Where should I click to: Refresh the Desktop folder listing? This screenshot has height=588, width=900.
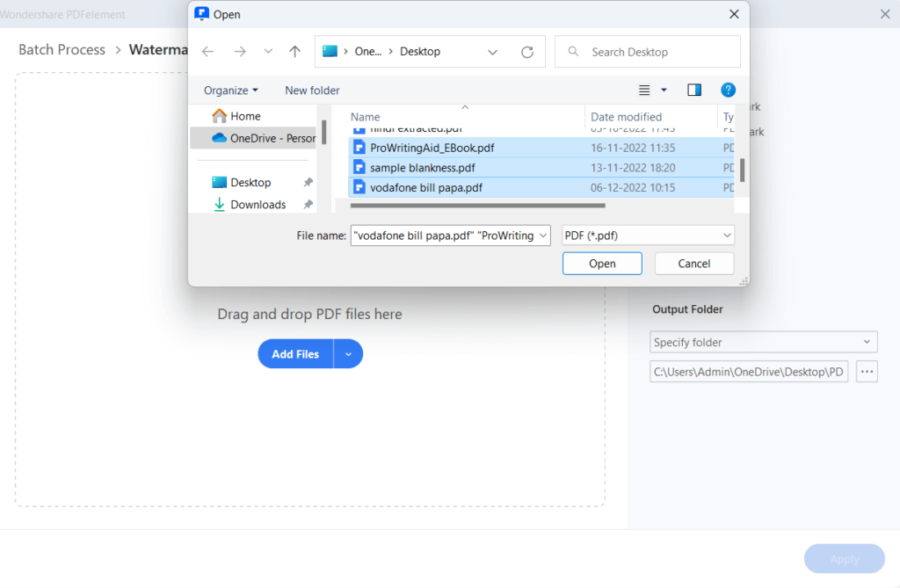[x=527, y=52]
